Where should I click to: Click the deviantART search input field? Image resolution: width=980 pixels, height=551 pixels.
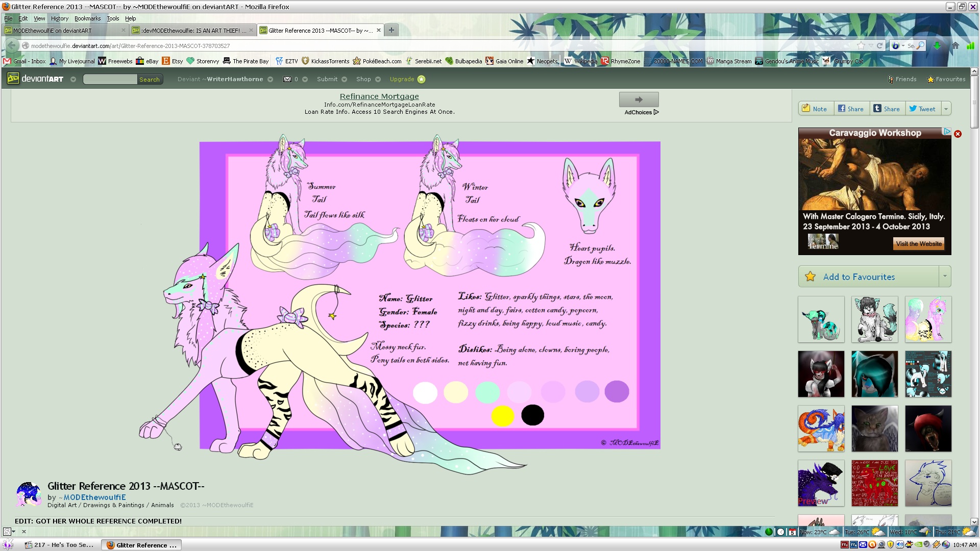pos(110,79)
